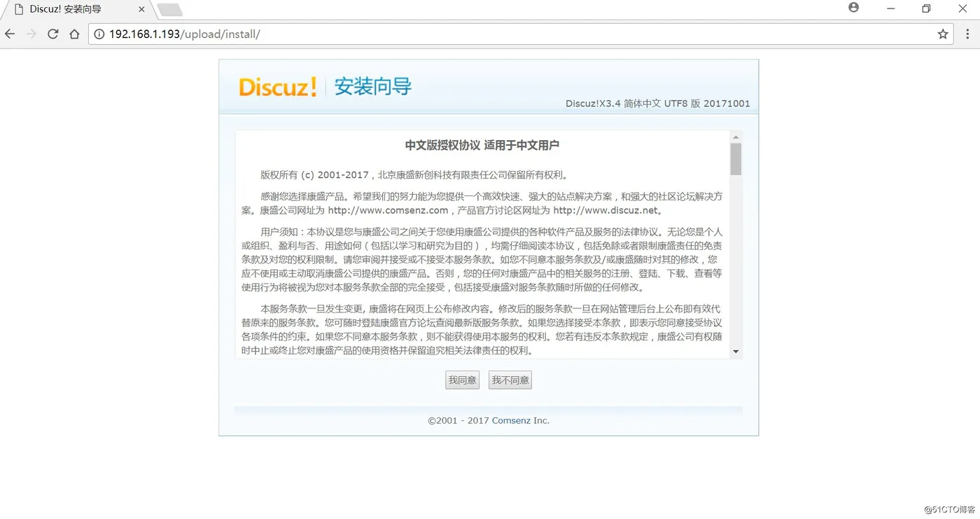
Task: Click the license scrollbar down arrow
Action: click(x=736, y=352)
